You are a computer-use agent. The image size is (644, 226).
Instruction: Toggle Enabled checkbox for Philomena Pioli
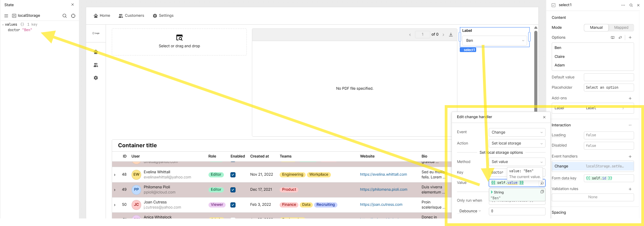(233, 190)
